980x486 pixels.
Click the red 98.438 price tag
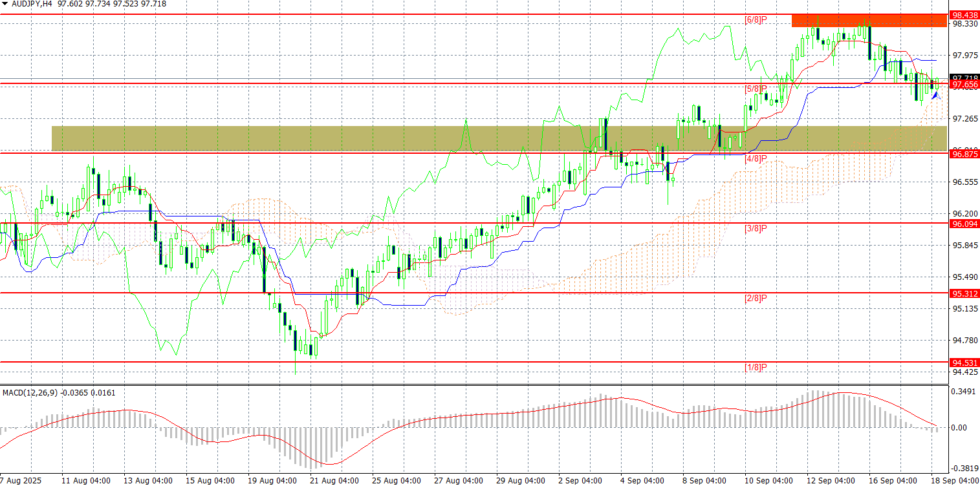pyautogui.click(x=964, y=15)
